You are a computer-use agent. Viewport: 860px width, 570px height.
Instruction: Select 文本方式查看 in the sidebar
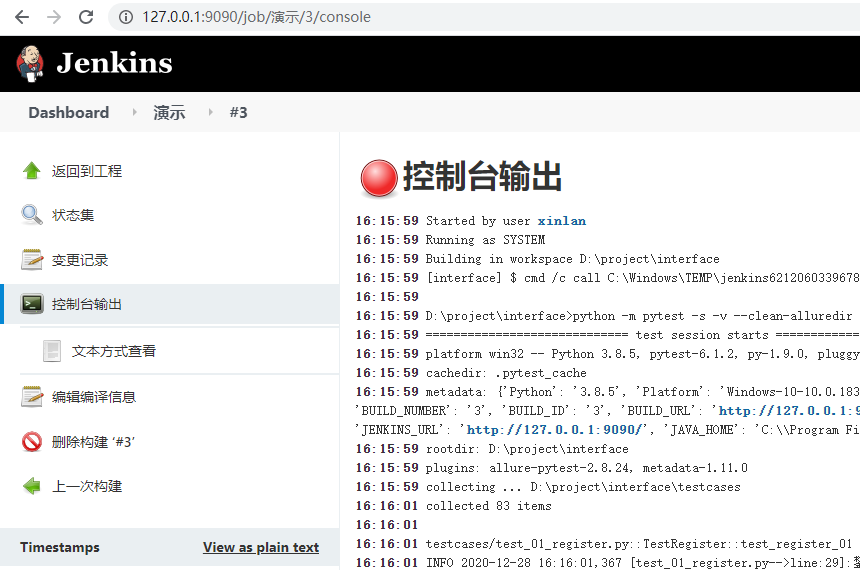pos(114,351)
